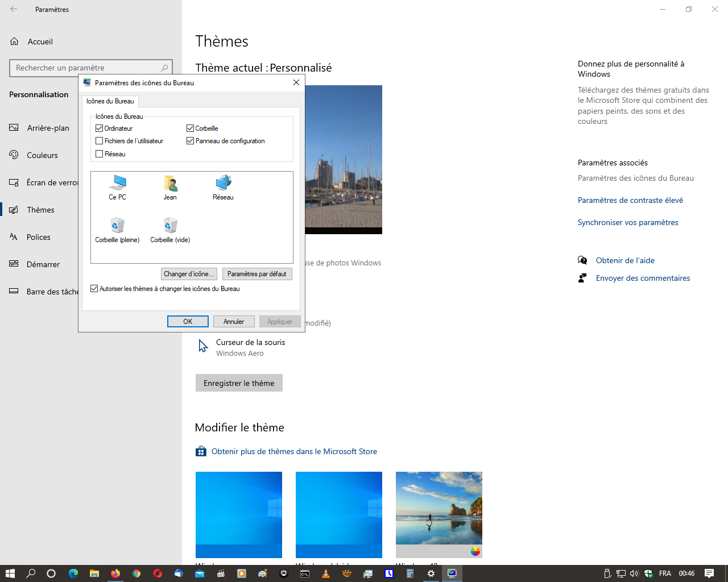Click Paramètres des icônes du Bureau related link
Screen dimensions: 728x582
point(636,178)
